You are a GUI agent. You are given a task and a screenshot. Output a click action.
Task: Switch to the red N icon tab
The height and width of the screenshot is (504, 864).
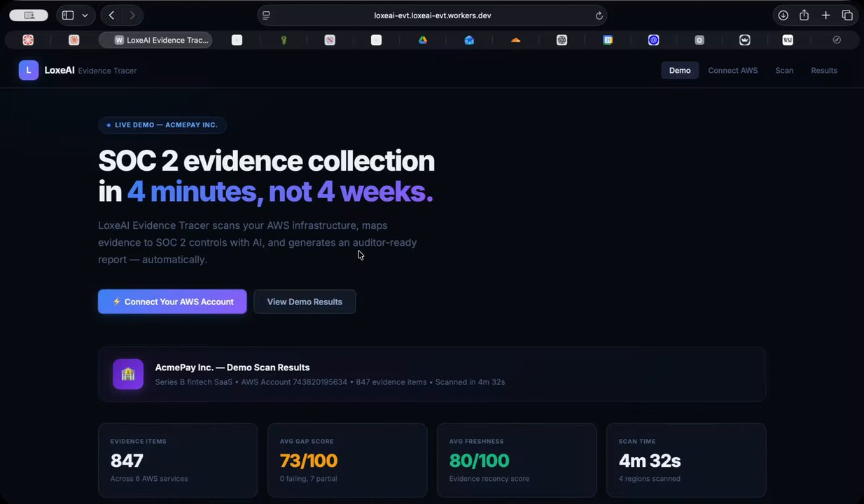tap(330, 40)
